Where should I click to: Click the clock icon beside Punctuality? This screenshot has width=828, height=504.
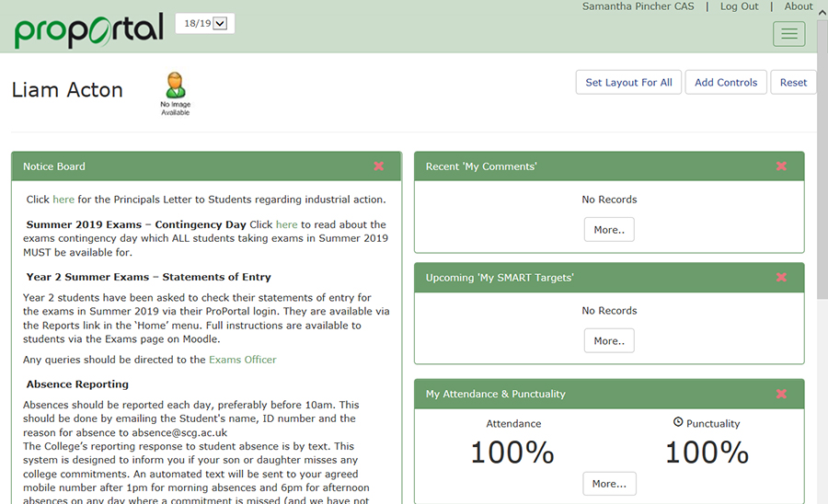click(x=678, y=422)
